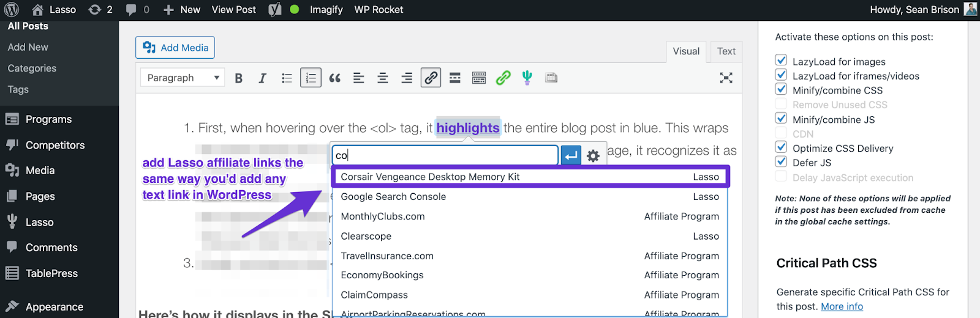This screenshot has width=980, height=318.
Task: Click the CDN checkbox
Action: [781, 133]
